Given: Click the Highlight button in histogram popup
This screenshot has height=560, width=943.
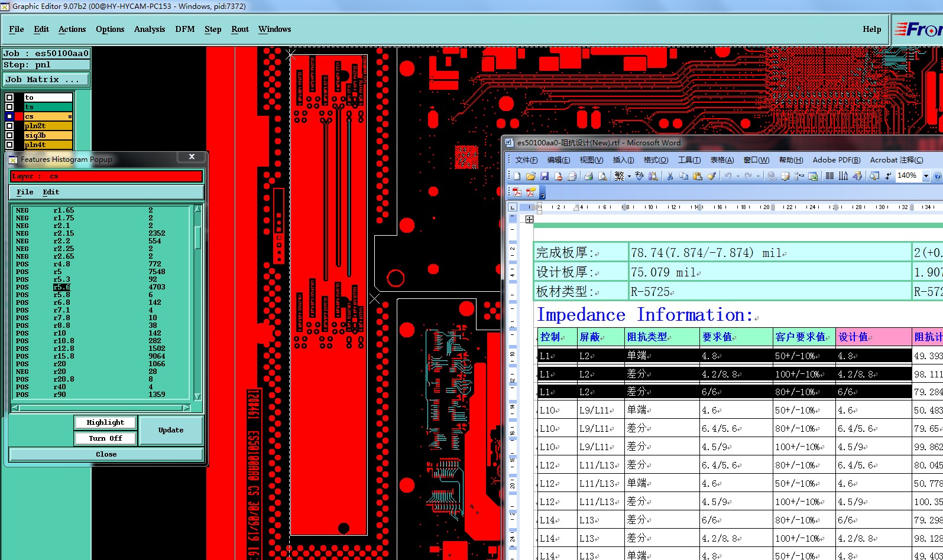Looking at the screenshot, I should tap(105, 422).
